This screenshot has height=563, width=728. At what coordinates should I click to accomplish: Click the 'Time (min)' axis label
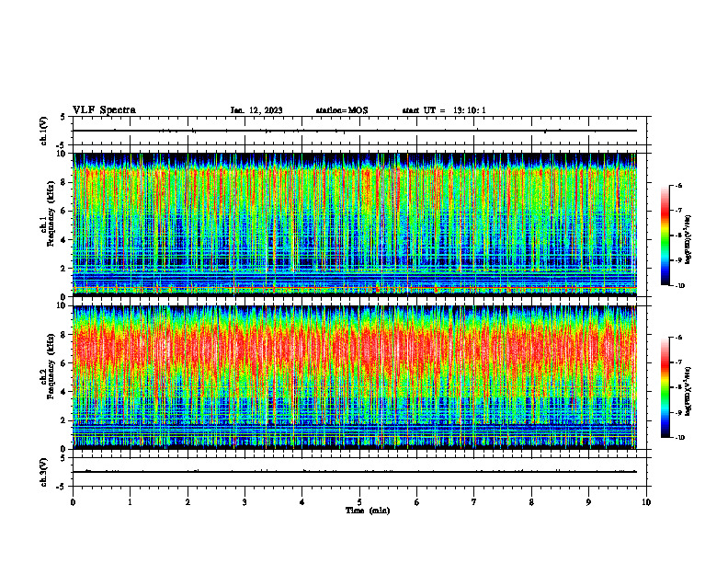pyautogui.click(x=368, y=511)
